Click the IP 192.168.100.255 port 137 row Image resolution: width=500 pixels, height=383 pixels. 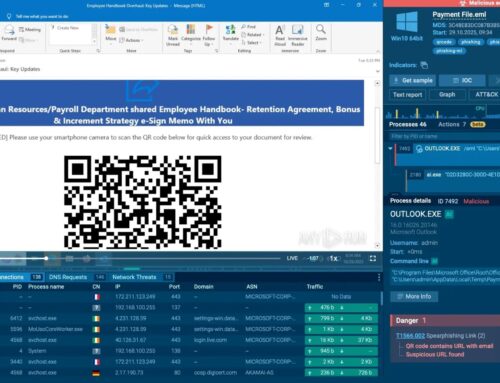tap(190, 308)
